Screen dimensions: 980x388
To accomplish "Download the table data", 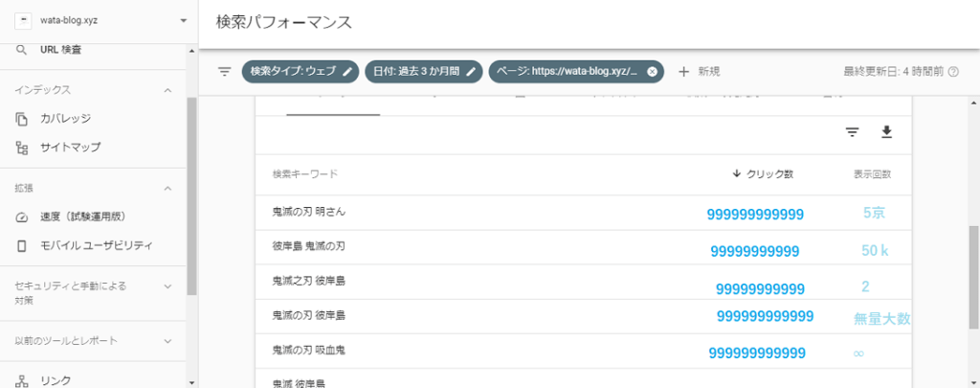I will [886, 131].
